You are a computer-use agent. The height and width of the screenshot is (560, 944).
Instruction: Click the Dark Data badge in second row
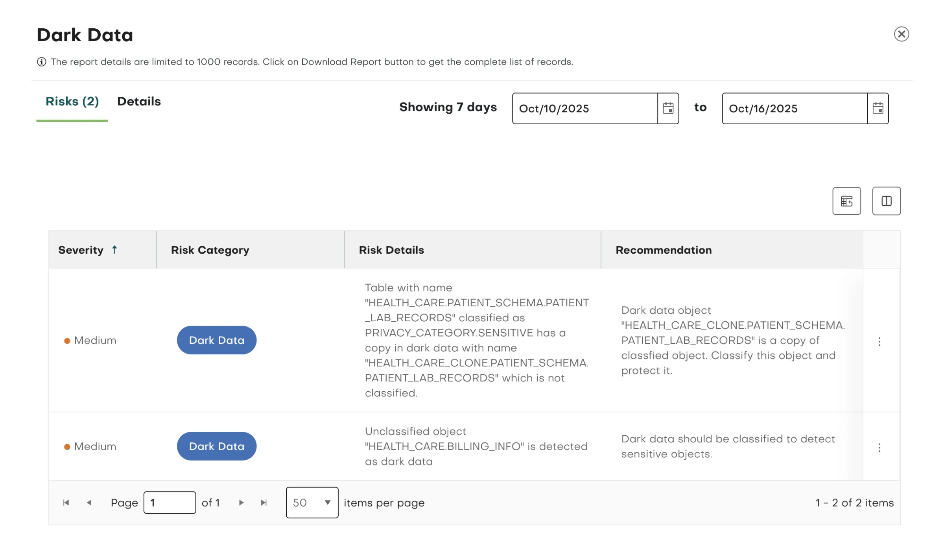[x=217, y=446]
